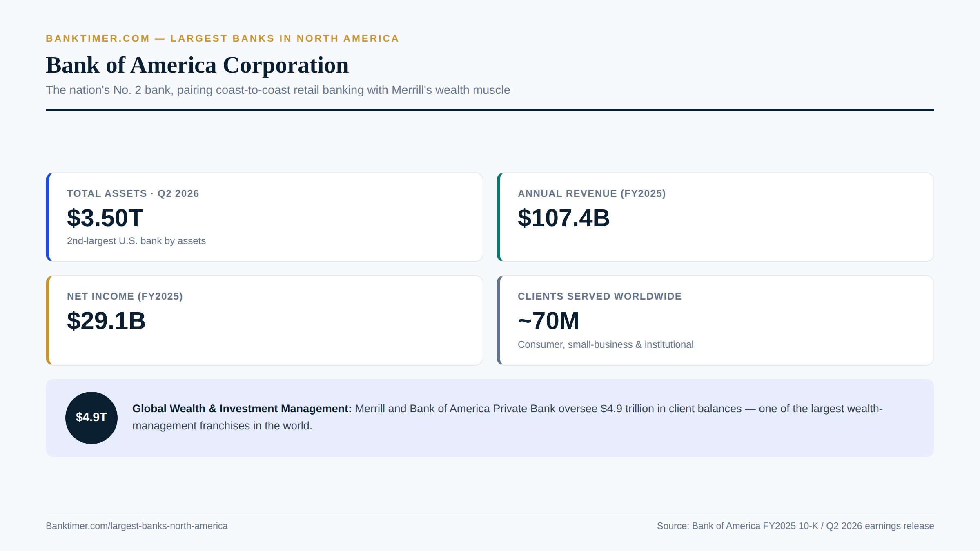Select the 'CLIENTS SERVED WORLDWIDE' label
The image size is (980, 551).
[599, 296]
